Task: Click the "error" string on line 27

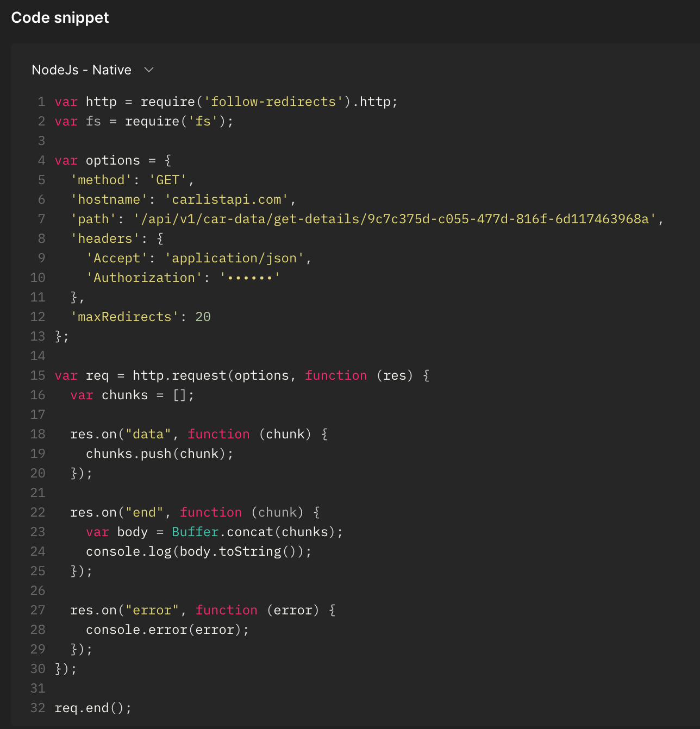Action: pos(152,610)
